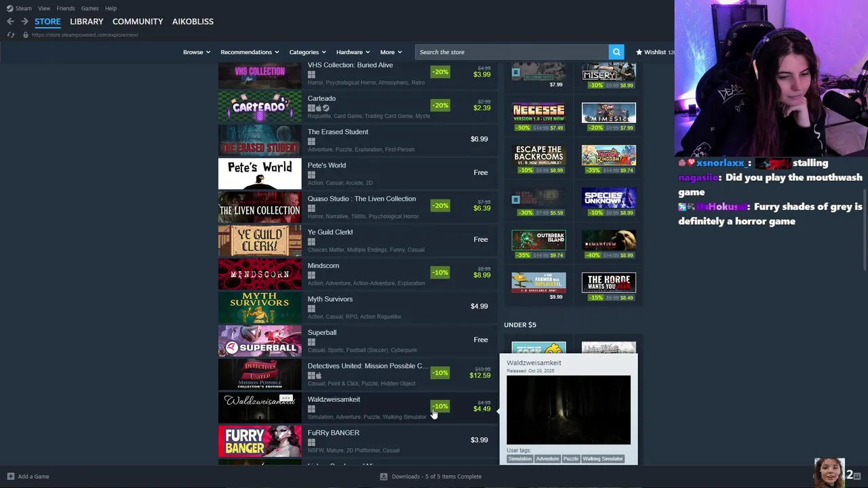Open the Pete's World thumbnail
Screen dimensions: 868x488
point(260,174)
